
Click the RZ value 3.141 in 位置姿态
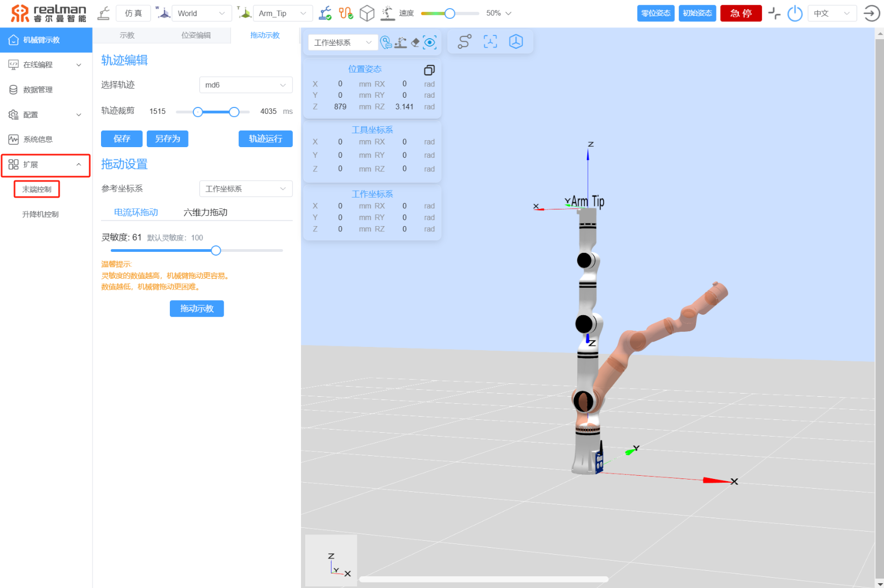point(404,107)
